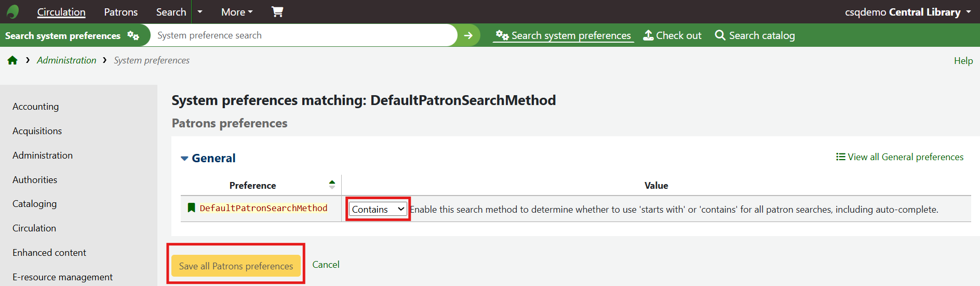Image resolution: width=980 pixels, height=286 pixels.
Task: Open the Search dropdown caret
Action: point(200,12)
